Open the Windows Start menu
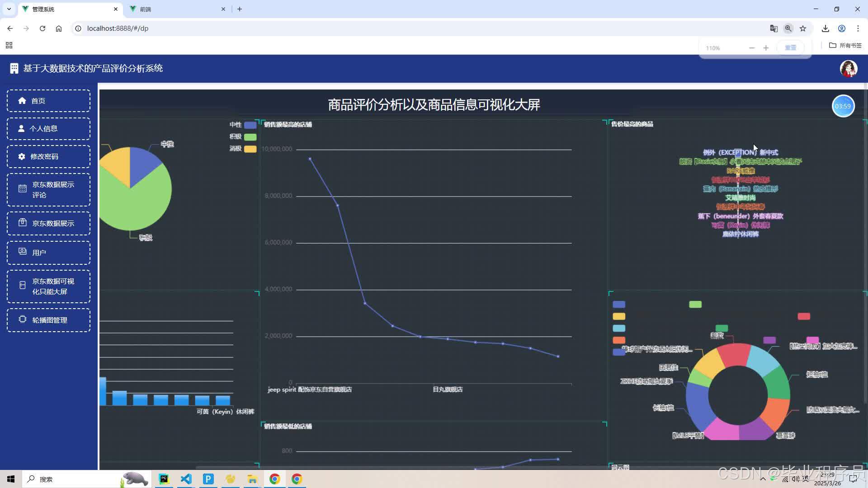Screen dimensions: 868x488 (11, 479)
